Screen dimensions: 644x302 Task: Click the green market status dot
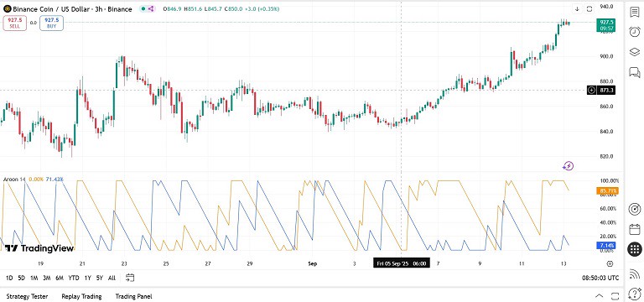[x=143, y=8]
